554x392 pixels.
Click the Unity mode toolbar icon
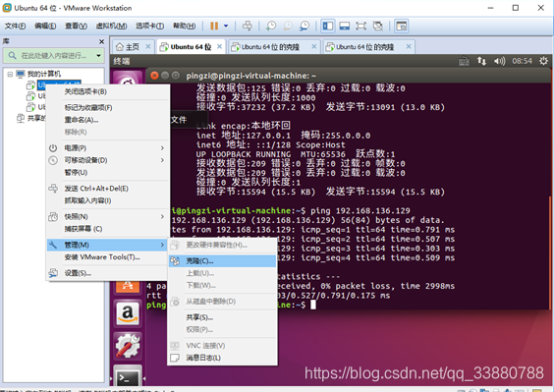[378, 26]
